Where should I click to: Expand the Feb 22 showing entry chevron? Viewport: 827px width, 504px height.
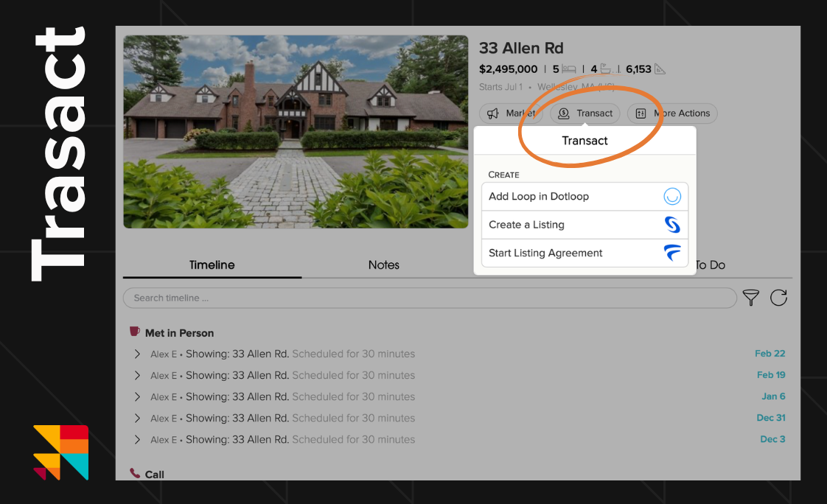(137, 354)
